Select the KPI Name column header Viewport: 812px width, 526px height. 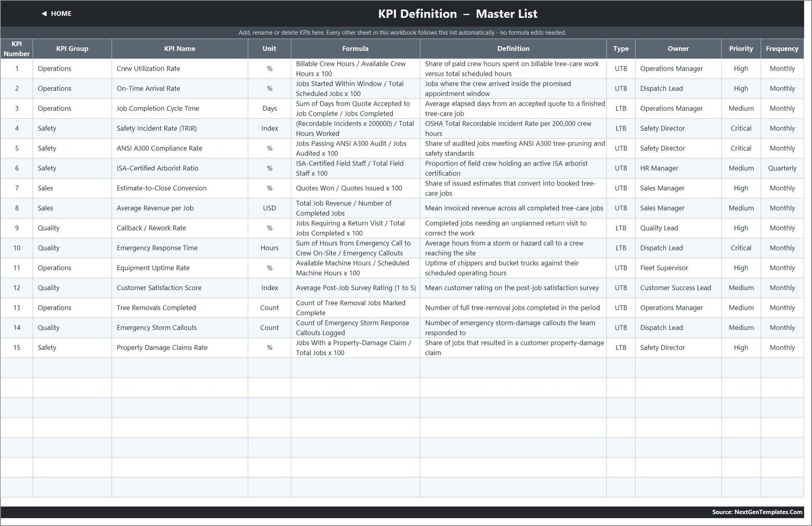(x=180, y=49)
